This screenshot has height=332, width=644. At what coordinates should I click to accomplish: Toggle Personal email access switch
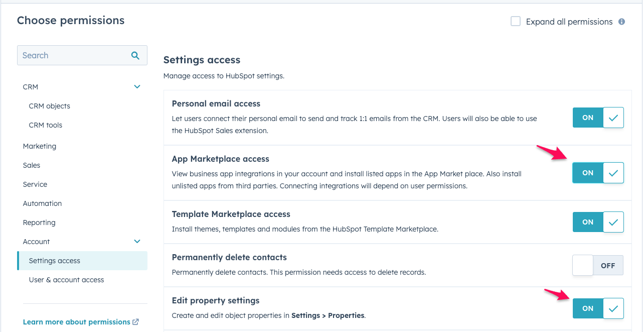pos(598,118)
